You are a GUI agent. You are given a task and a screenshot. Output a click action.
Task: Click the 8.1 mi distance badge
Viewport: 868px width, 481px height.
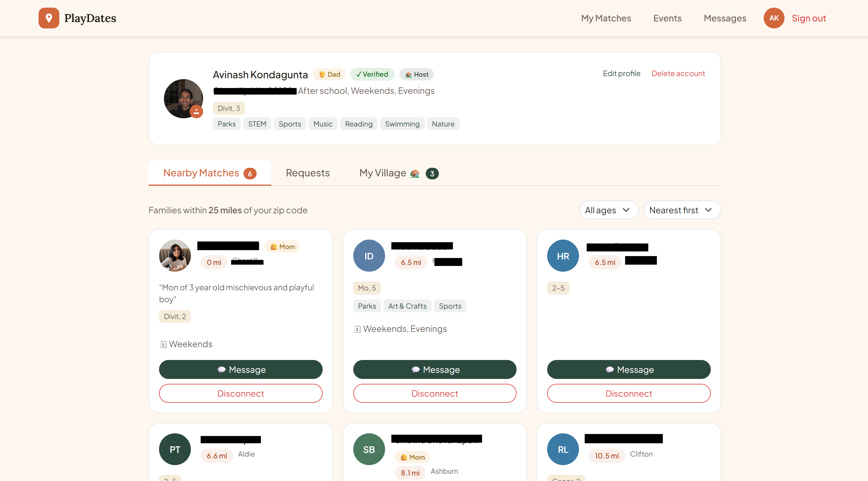(410, 473)
